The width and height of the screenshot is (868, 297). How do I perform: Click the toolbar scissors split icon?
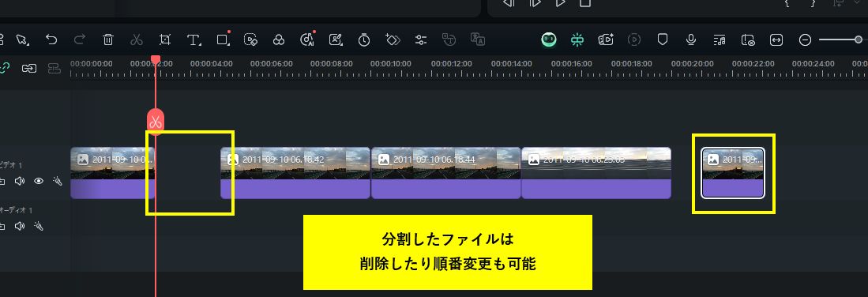point(137,39)
